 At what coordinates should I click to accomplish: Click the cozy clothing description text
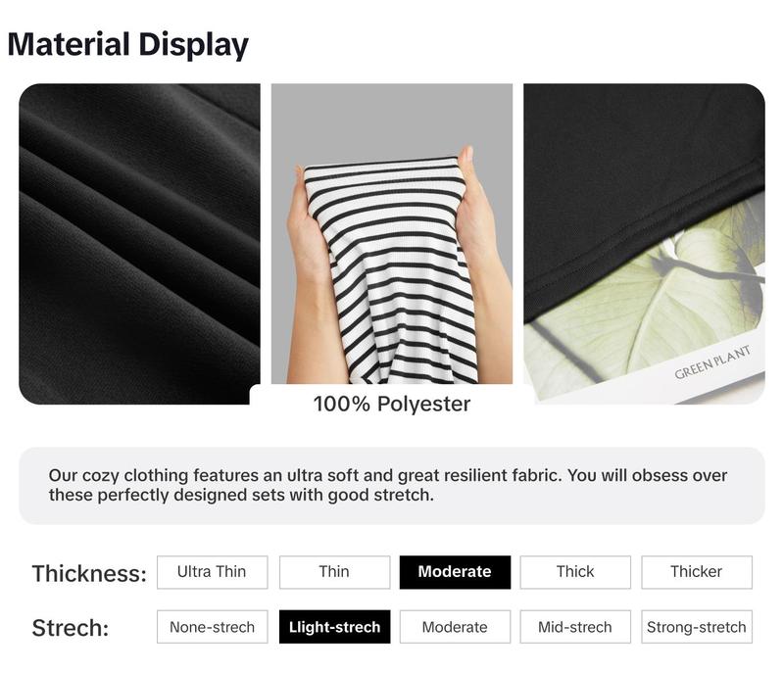(x=388, y=485)
